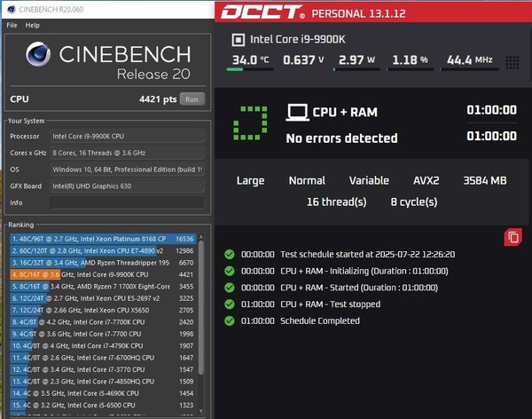The width and height of the screenshot is (532, 419).
Task: Click the 0.637 V voltage reading
Action: click(303, 60)
